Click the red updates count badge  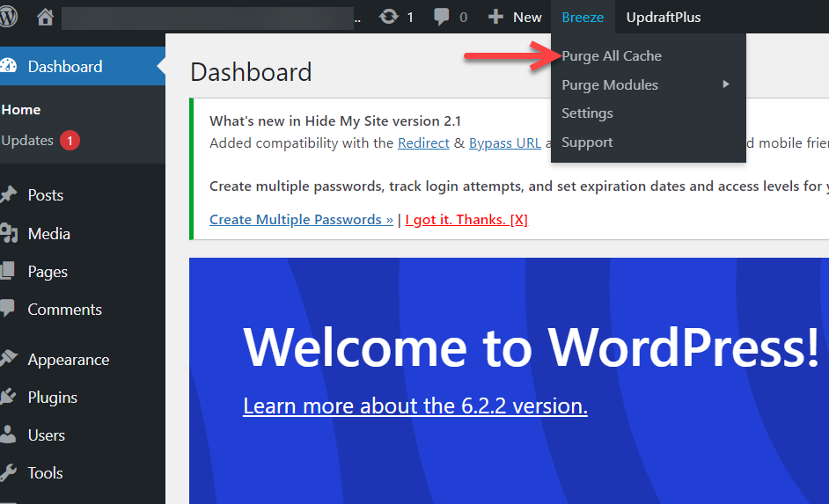click(x=70, y=141)
